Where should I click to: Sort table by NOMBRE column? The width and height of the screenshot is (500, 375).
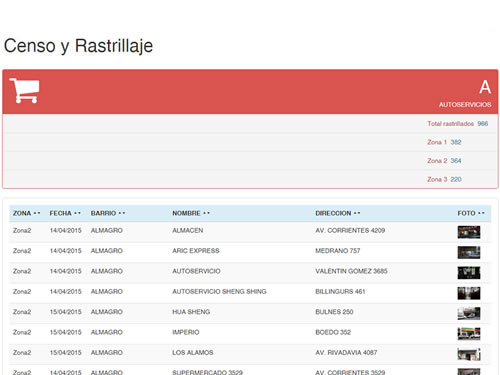(x=191, y=213)
